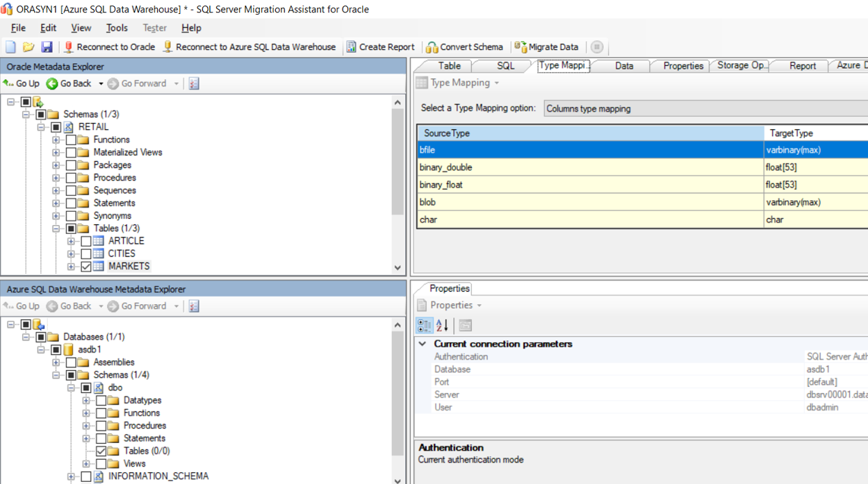Click Go Back in Oracle Metadata Explorer
The height and width of the screenshot is (484, 868).
(69, 83)
